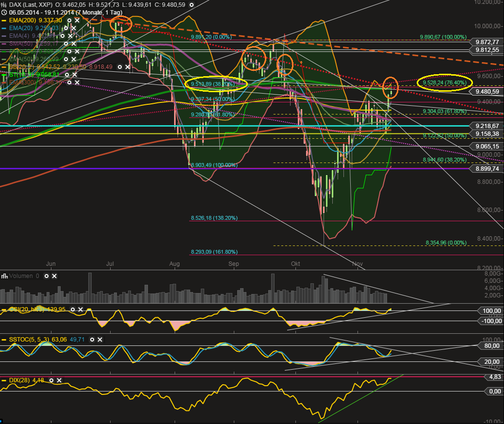Open settings circle icon for EMA(20)
The image size is (504, 424).
pyautogui.click(x=66, y=28)
